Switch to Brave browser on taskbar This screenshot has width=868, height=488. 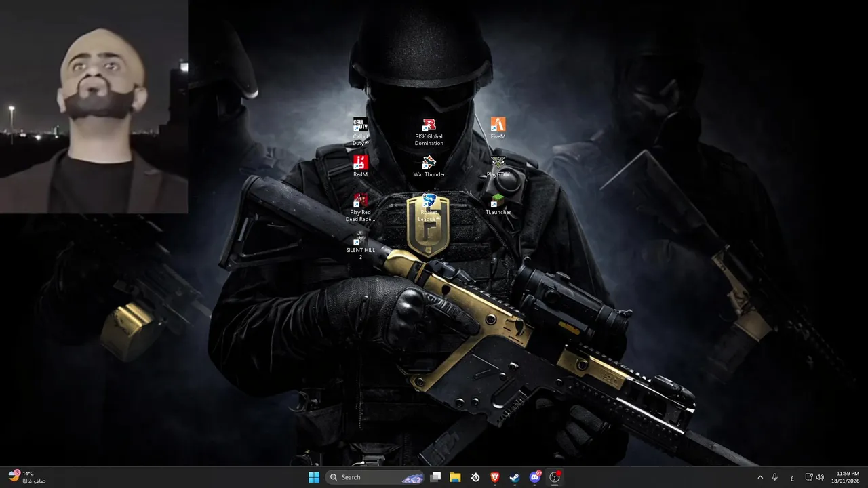pyautogui.click(x=495, y=477)
